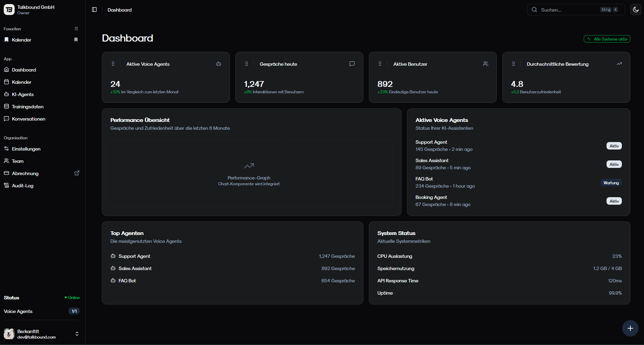Click the search magnifier icon

point(534,10)
